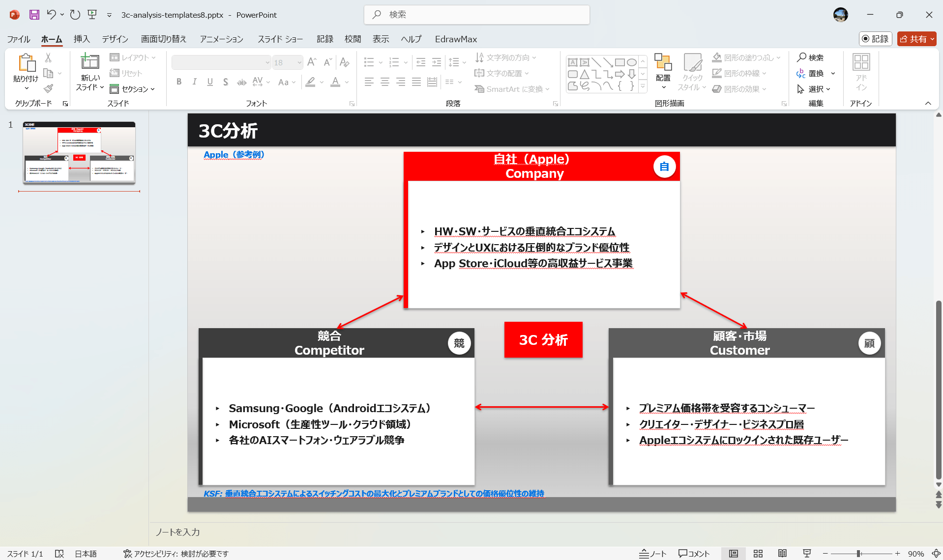This screenshot has width=943, height=560.
Task: Click the font color A swatch
Action: pyautogui.click(x=335, y=82)
